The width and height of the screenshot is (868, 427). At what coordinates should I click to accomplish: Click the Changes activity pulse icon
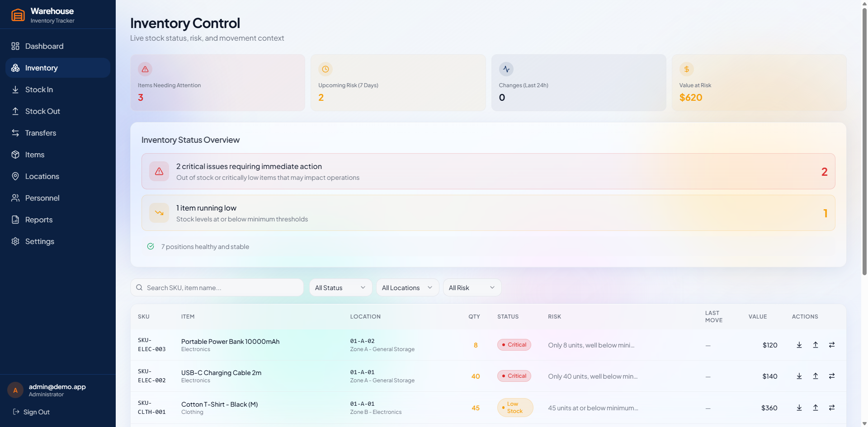(x=506, y=69)
